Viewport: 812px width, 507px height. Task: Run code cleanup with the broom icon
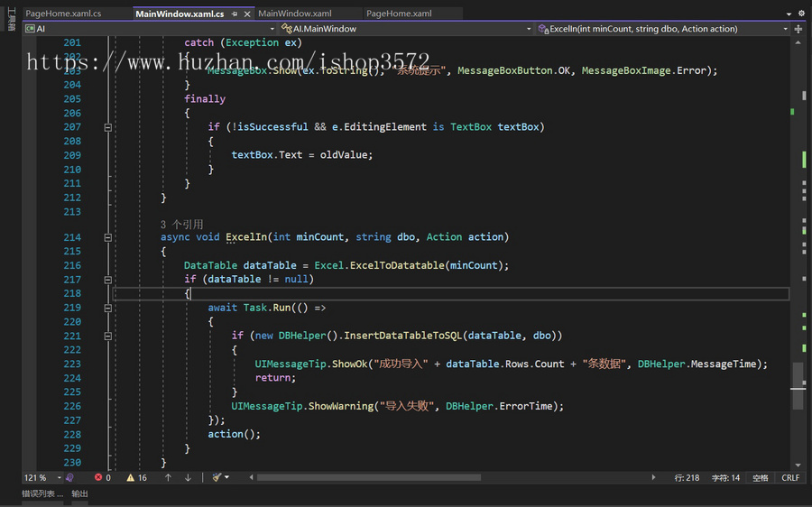[217, 477]
